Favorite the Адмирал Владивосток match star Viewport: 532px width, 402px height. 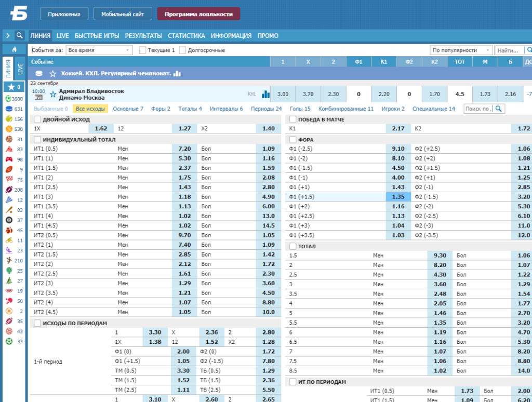click(53, 95)
